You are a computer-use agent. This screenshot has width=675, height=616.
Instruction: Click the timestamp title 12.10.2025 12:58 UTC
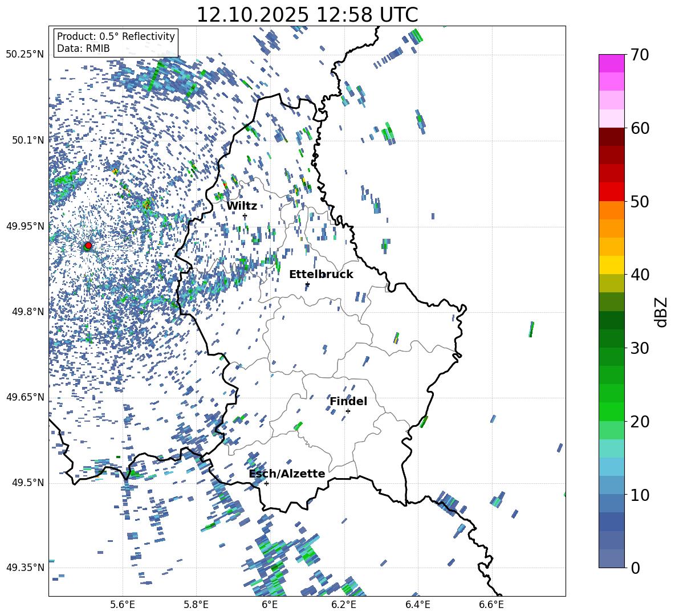point(307,15)
